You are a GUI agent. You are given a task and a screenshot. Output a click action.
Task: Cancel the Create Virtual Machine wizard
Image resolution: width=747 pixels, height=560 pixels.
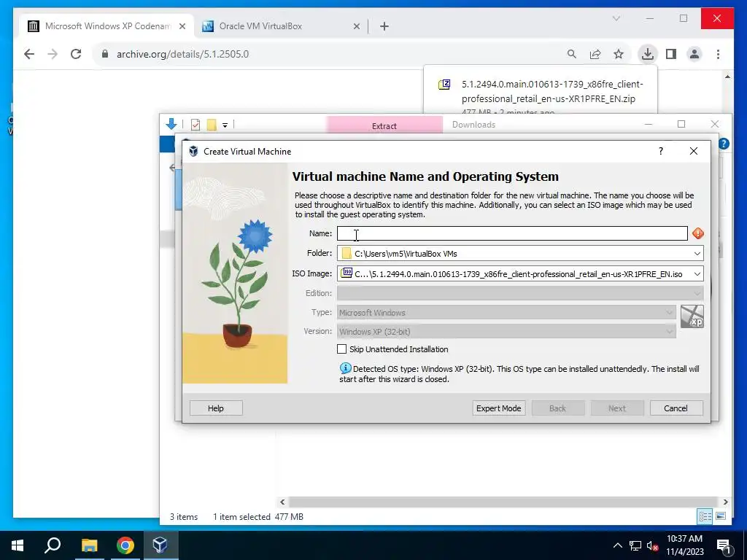click(x=676, y=408)
